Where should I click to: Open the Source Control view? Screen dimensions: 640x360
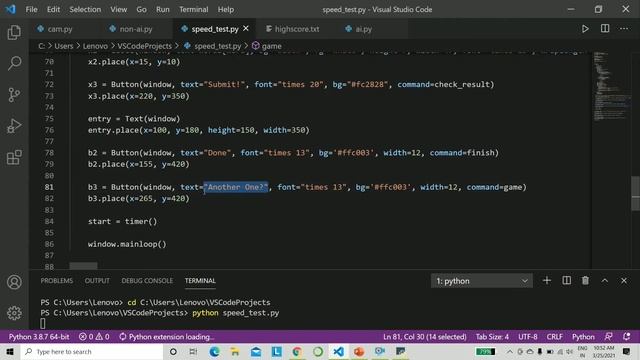click(x=14, y=95)
